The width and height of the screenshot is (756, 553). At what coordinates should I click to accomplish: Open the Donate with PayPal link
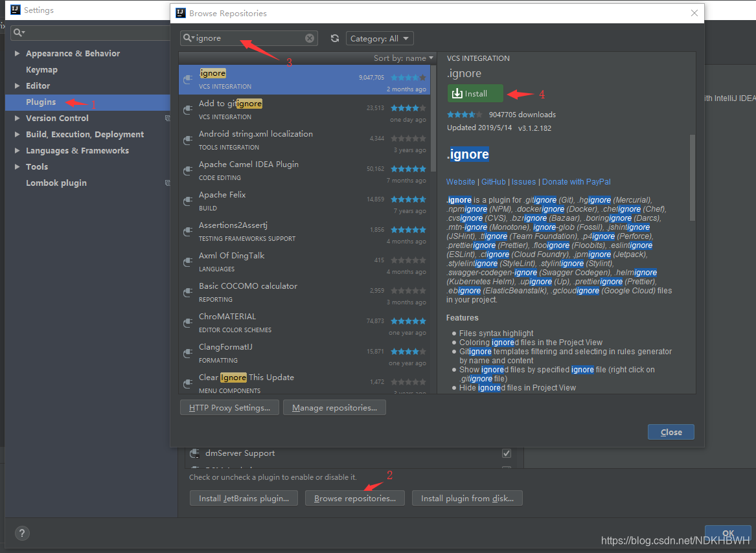[x=576, y=182]
